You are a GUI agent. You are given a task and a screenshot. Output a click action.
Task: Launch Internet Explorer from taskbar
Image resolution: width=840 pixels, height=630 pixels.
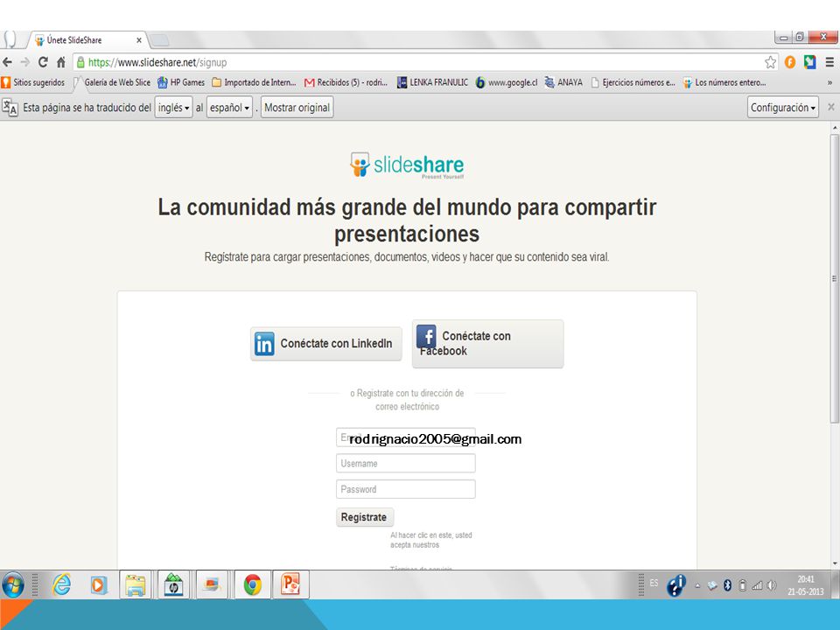pos(62,584)
